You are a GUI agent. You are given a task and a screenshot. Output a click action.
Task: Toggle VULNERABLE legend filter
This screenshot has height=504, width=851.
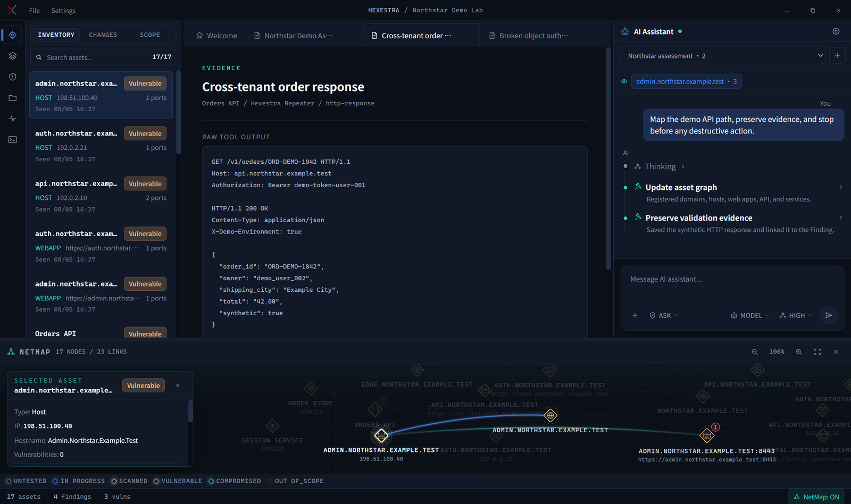click(x=178, y=481)
